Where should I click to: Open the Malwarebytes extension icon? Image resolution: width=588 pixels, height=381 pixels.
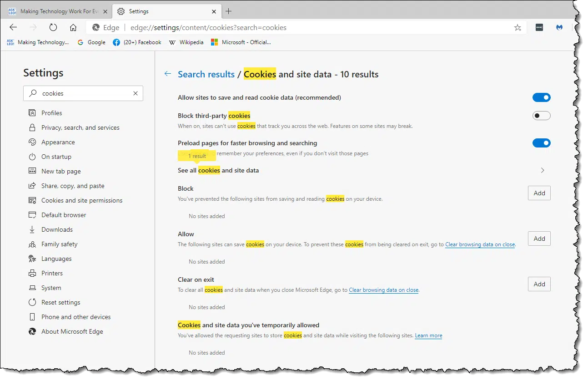(x=559, y=27)
